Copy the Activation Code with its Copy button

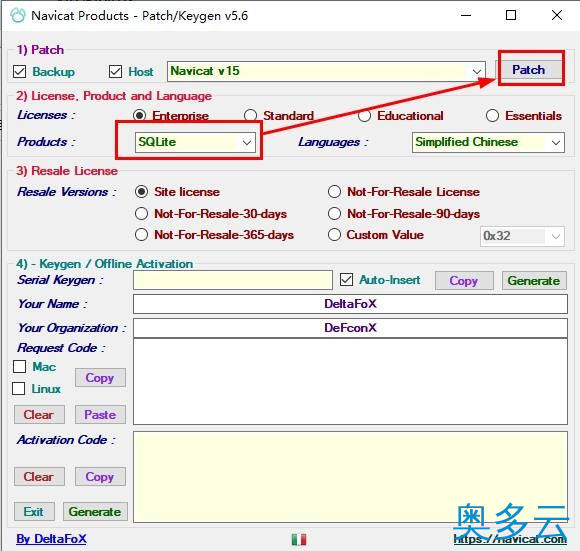tap(100, 477)
